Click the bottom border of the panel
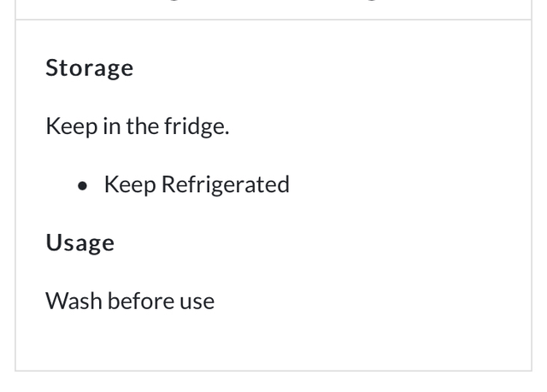This screenshot has width=547, height=392. click(x=273, y=370)
